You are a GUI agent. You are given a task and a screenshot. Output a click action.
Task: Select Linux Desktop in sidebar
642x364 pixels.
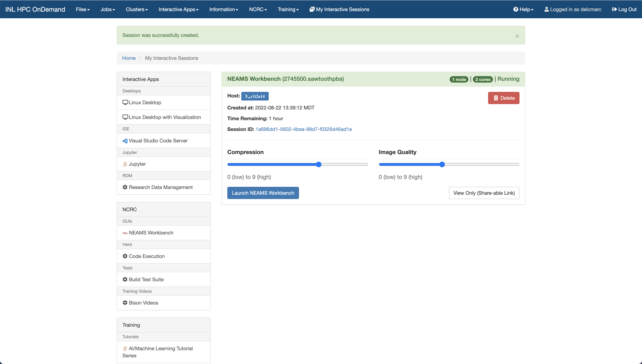coord(164,102)
